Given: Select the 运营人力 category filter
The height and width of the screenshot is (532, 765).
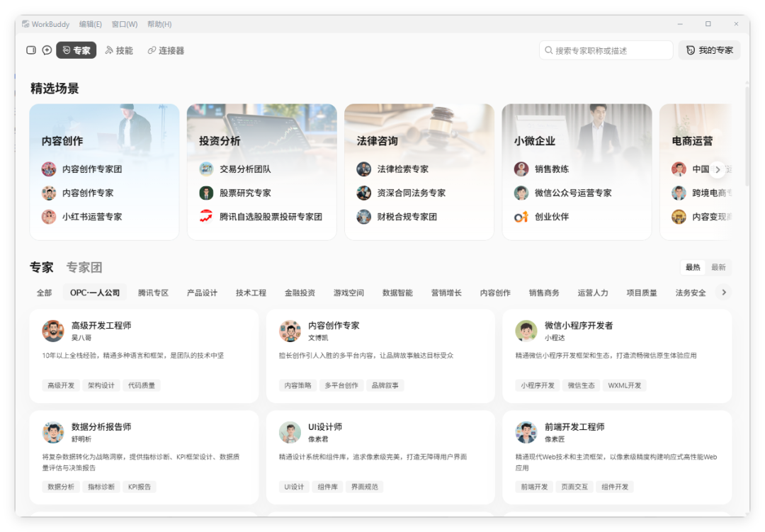Looking at the screenshot, I should [593, 293].
